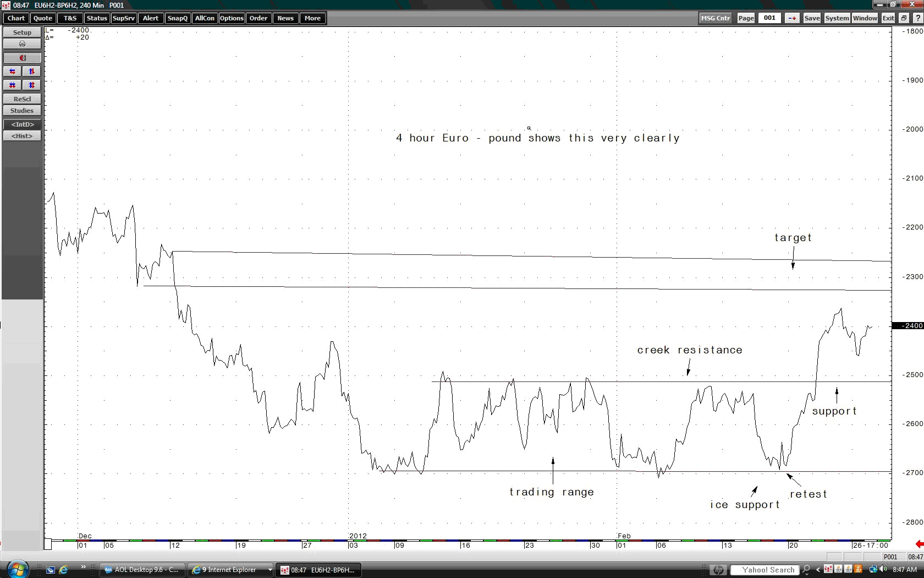Open the SupSrv menu
The width and height of the screenshot is (924, 578).
(124, 18)
